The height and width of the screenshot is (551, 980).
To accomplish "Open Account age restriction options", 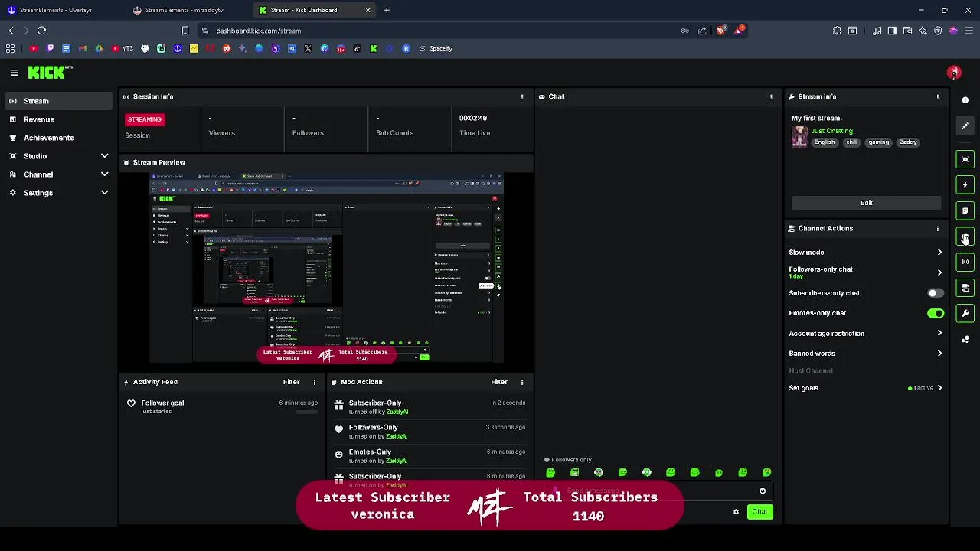I will pos(866,334).
